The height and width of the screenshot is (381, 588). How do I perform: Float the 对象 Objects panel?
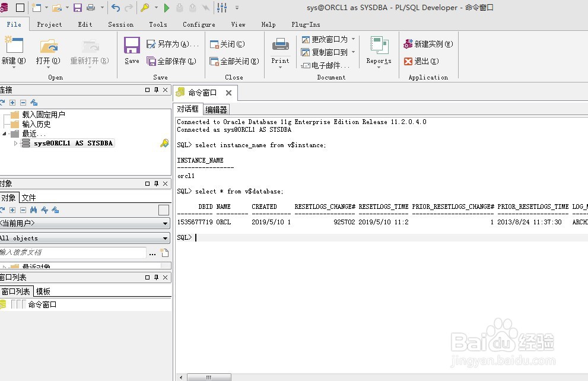tap(147, 184)
